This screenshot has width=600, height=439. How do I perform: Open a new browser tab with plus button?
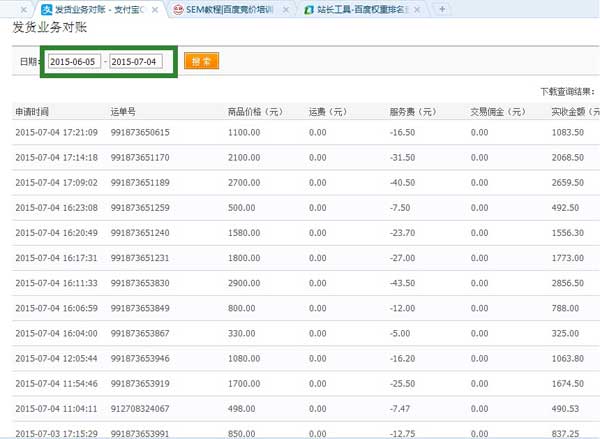[x=442, y=9]
